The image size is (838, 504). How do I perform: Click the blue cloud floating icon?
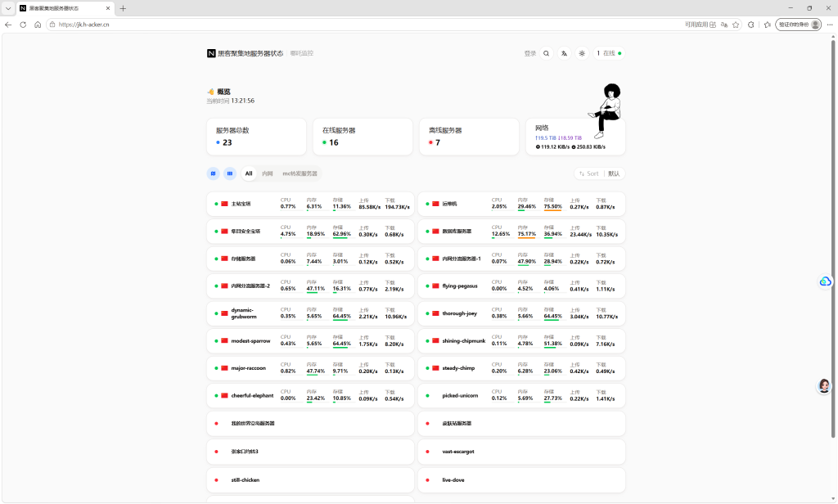825,281
